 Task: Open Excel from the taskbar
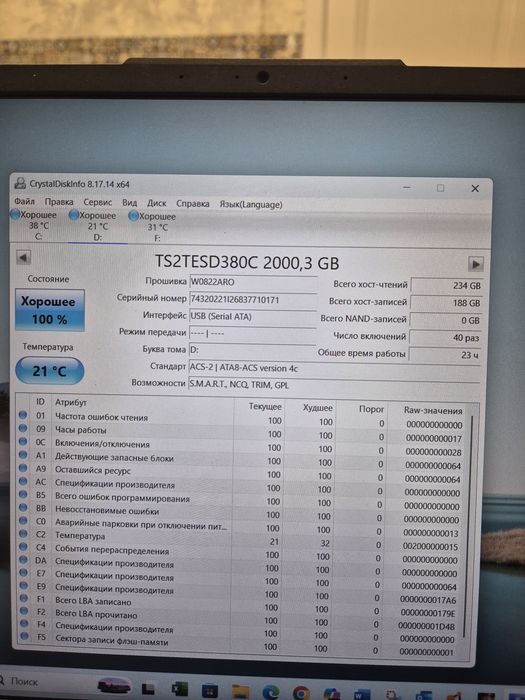[x=180, y=689]
